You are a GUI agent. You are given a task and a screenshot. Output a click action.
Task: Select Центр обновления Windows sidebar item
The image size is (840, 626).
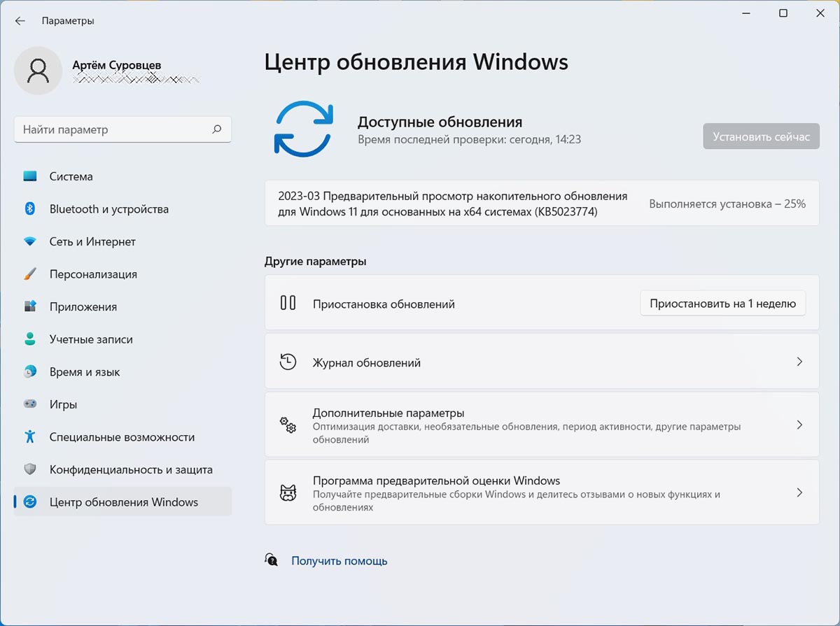tap(122, 502)
